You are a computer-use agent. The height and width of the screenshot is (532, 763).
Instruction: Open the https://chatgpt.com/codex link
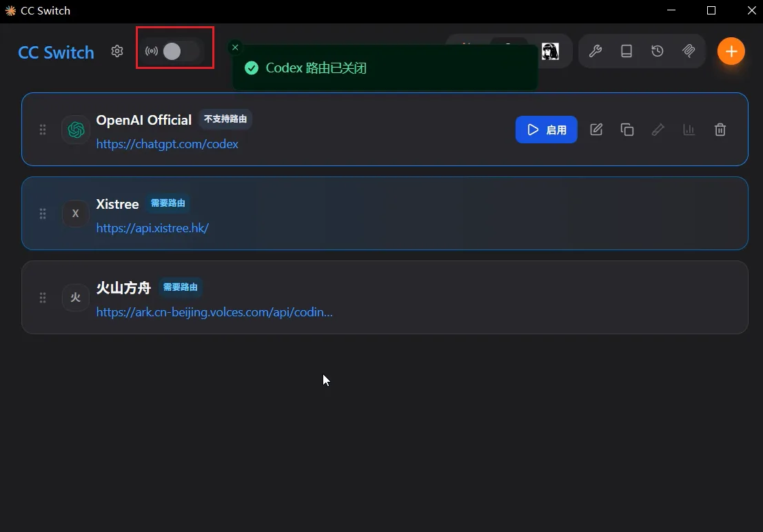click(167, 144)
